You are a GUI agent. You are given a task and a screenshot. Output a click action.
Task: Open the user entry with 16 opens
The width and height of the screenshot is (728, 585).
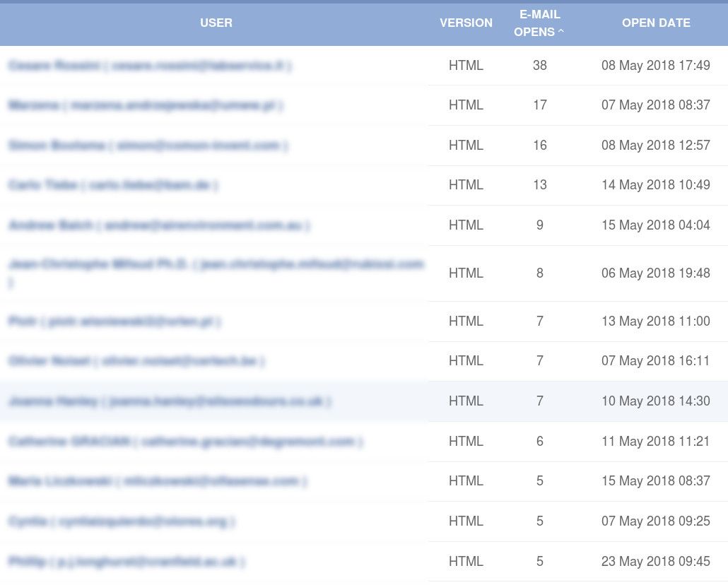148,146
